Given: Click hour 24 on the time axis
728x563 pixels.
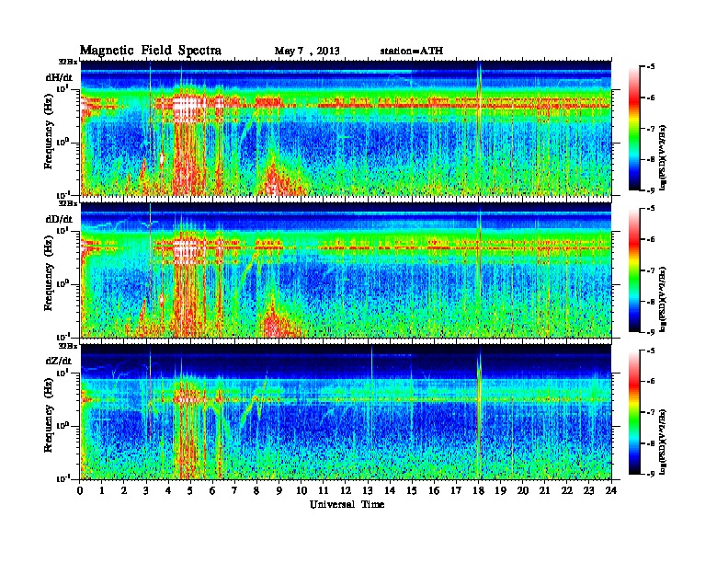Looking at the screenshot, I should [x=611, y=490].
